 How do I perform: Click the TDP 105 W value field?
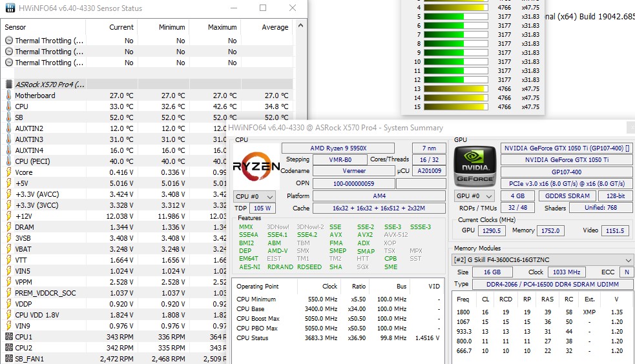click(262, 208)
